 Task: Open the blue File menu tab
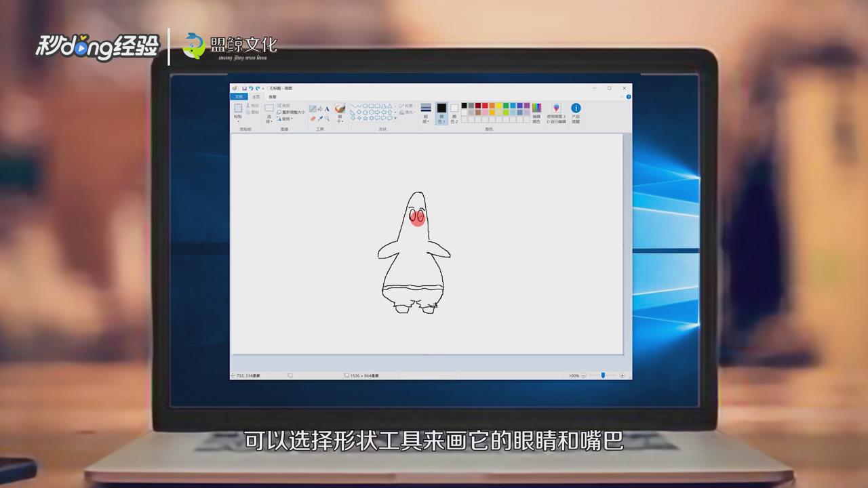(239, 97)
